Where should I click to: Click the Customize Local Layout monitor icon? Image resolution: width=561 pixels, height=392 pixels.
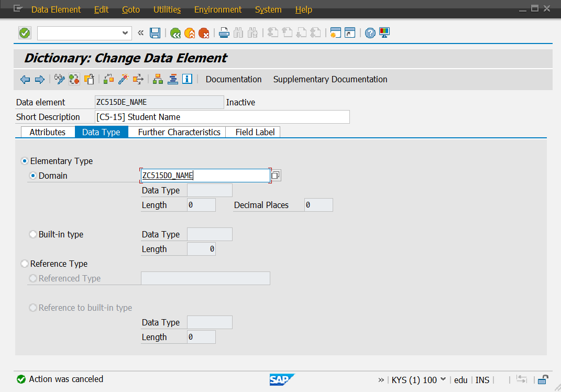coord(384,34)
